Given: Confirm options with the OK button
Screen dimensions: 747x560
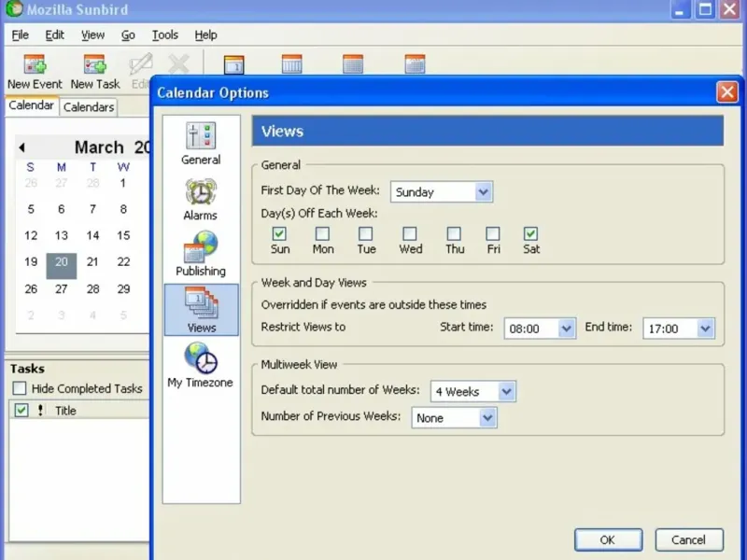Looking at the screenshot, I should (608, 539).
